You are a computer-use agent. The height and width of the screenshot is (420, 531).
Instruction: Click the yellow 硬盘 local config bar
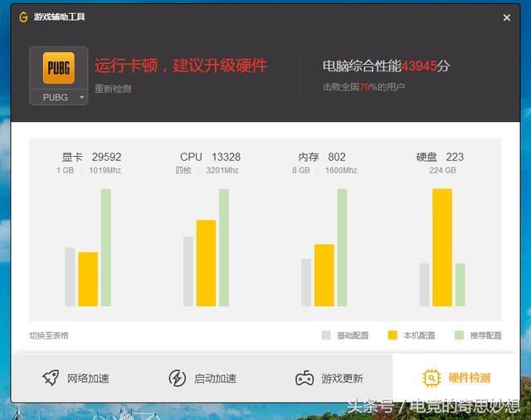coord(442,247)
